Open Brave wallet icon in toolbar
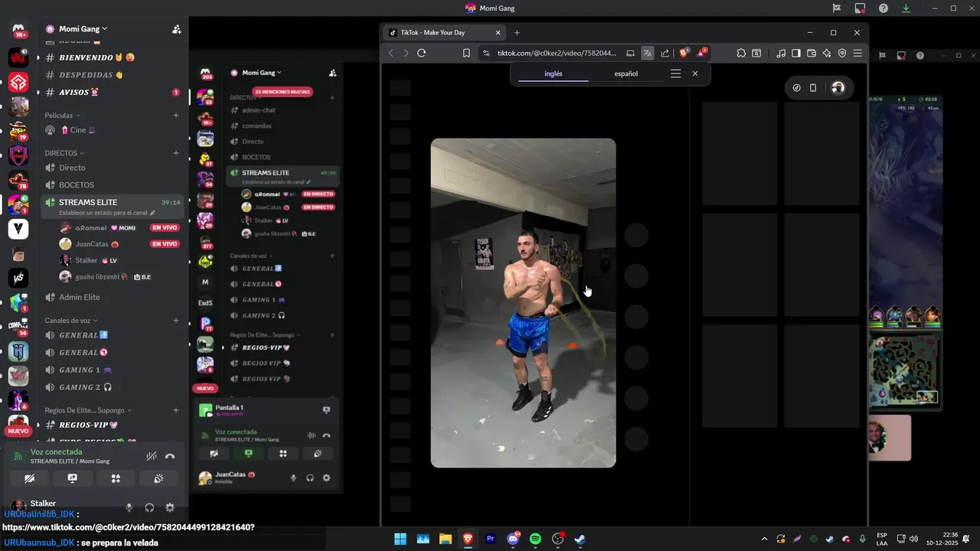 (812, 53)
